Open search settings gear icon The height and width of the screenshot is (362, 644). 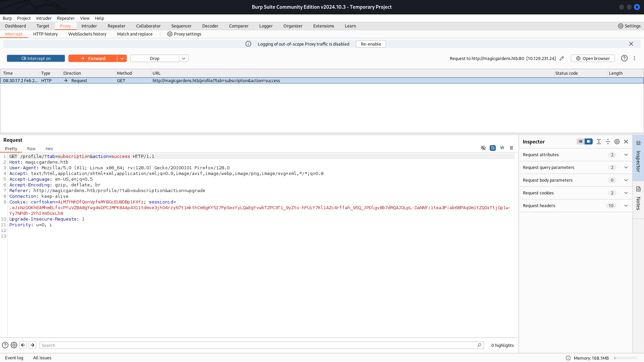[14, 345]
